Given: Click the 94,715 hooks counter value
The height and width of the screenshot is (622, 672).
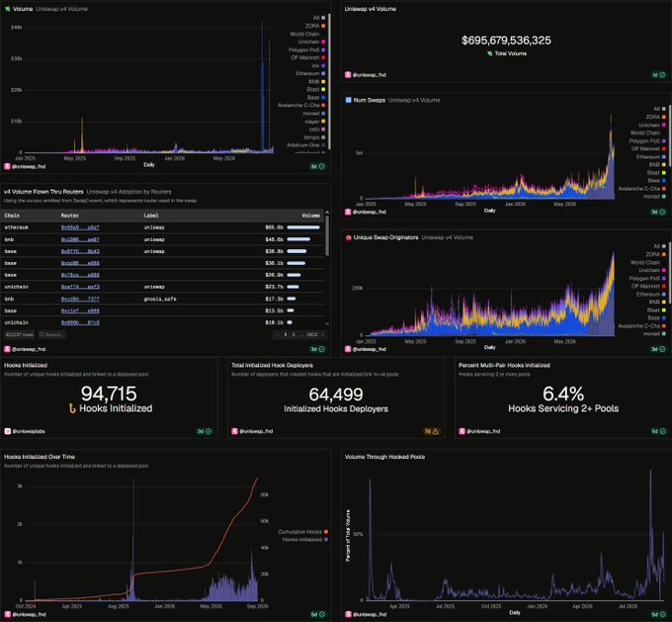Looking at the screenshot, I should tap(109, 394).
